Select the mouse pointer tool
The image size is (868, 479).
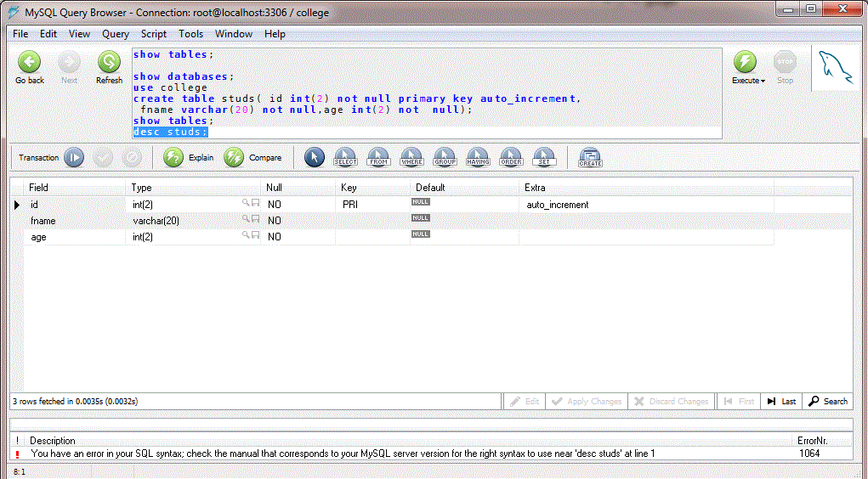point(315,157)
